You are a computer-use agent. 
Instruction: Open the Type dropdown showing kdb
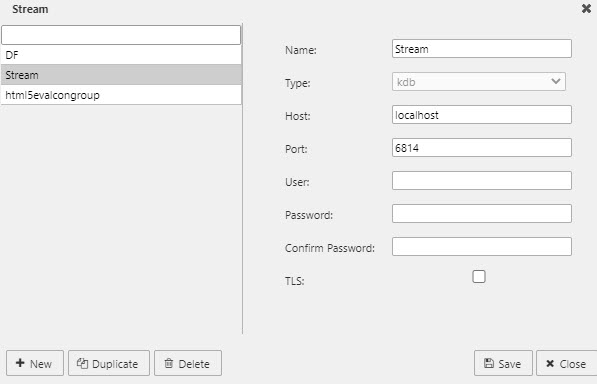479,82
